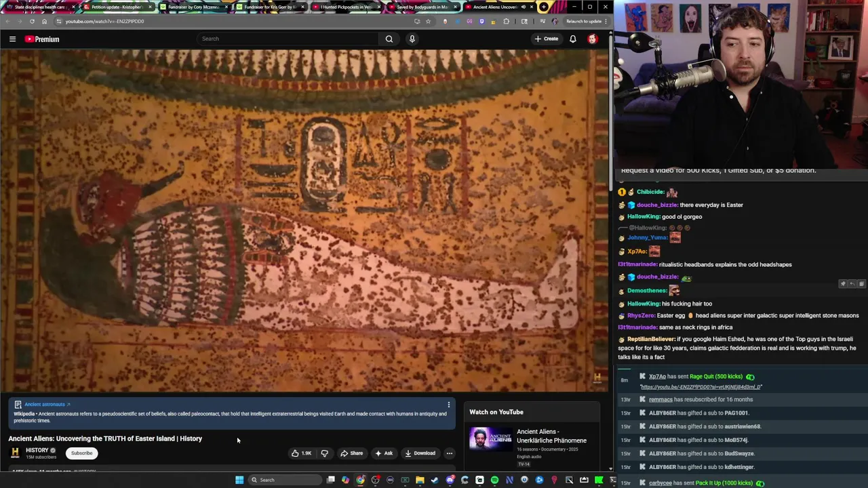The height and width of the screenshot is (488, 868).
Task: Open Wikipedia info panel options menu
Action: point(448,405)
